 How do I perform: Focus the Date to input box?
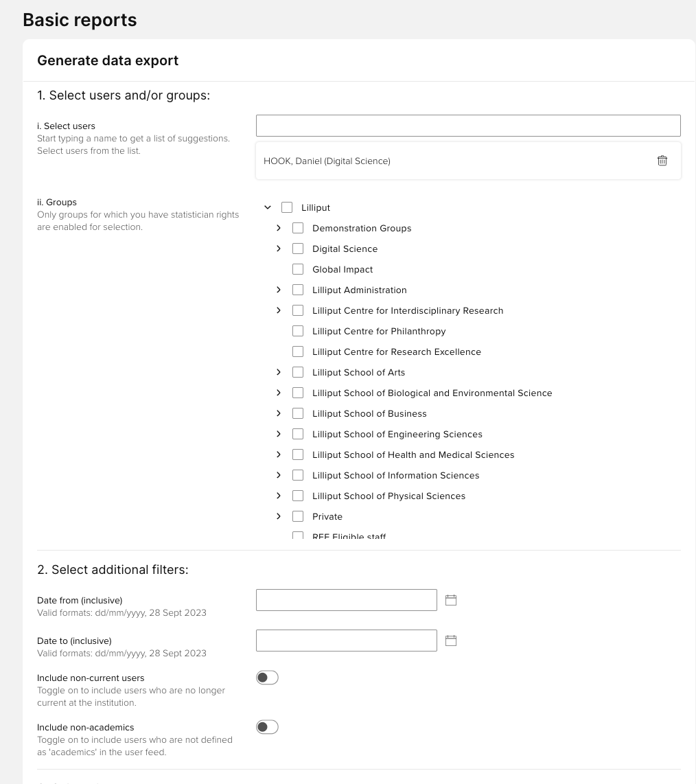tap(346, 641)
